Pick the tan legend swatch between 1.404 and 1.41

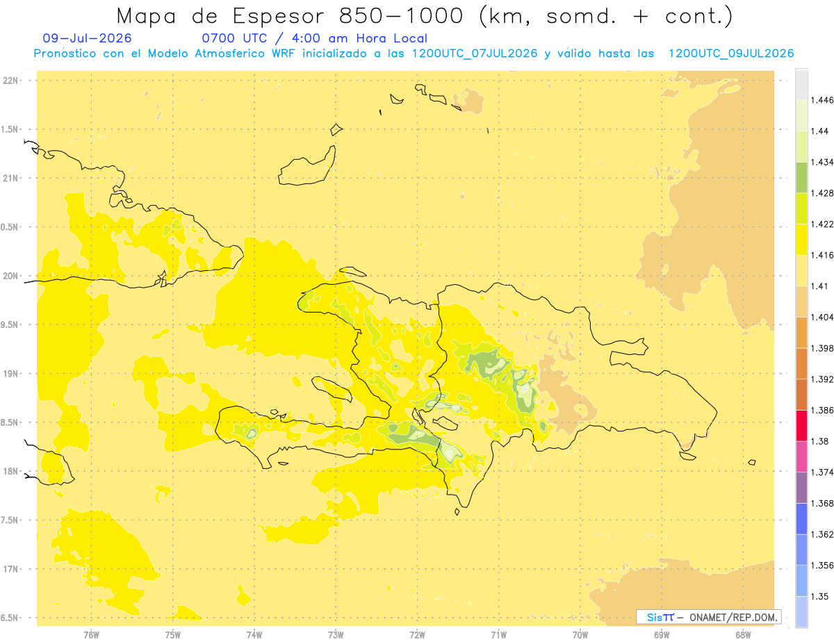click(x=801, y=302)
